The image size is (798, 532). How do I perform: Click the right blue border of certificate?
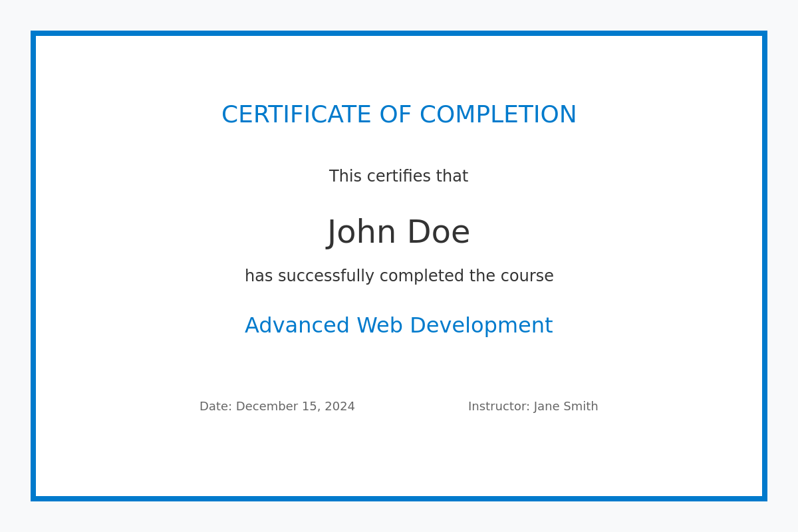coord(765,266)
